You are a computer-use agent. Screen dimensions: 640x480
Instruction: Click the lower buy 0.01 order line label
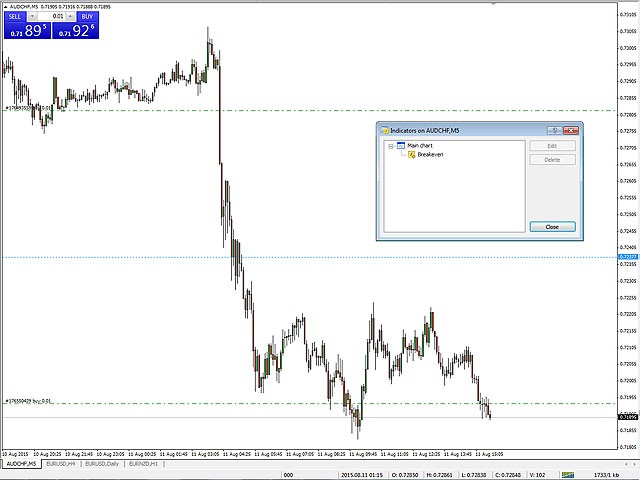click(x=28, y=401)
